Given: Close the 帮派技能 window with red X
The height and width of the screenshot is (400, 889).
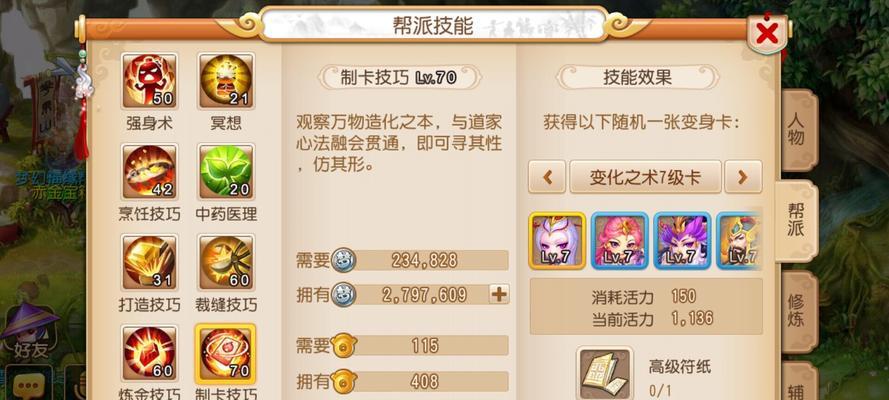Looking at the screenshot, I should [767, 34].
